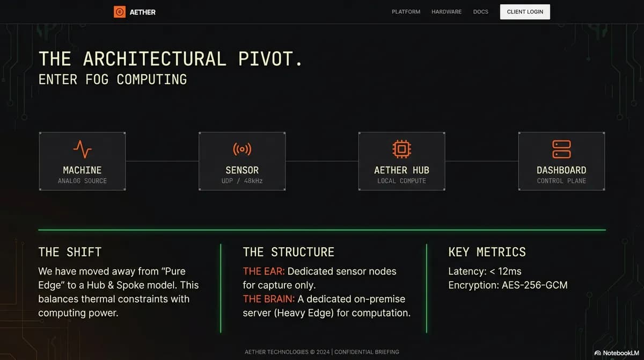Click the orange Aether logo icon

pyautogui.click(x=119, y=12)
